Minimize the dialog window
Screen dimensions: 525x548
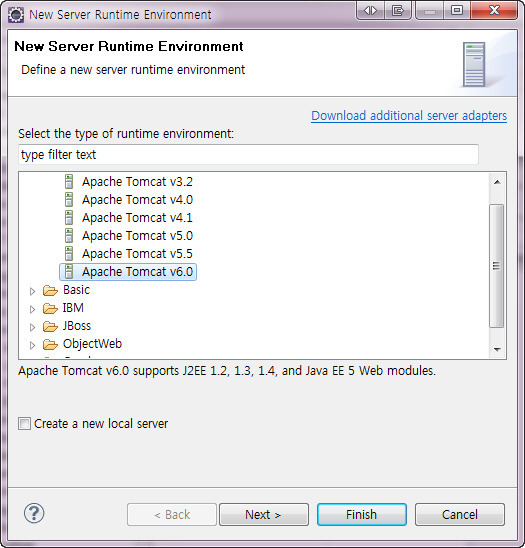(430, 10)
